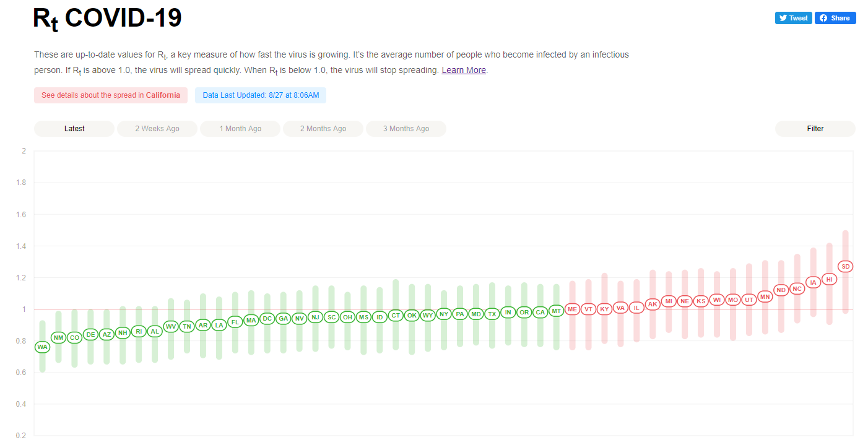Select the AZ state marker
The width and height of the screenshot is (868, 445).
(x=106, y=334)
